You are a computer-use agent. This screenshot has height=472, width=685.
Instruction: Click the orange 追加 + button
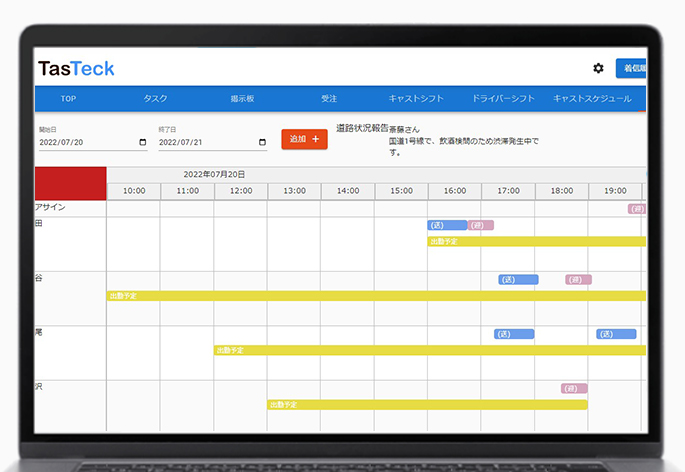[x=304, y=139]
